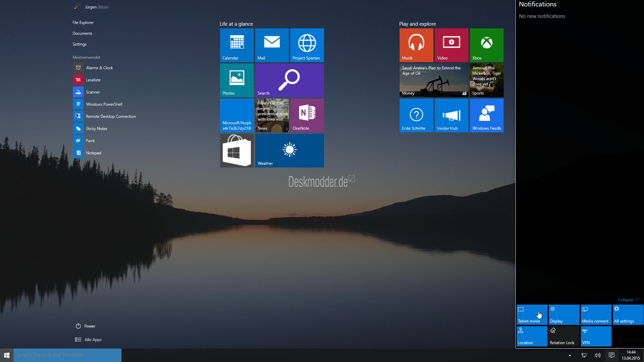Open the Musik tile
This screenshot has height=362, width=644.
416,45
